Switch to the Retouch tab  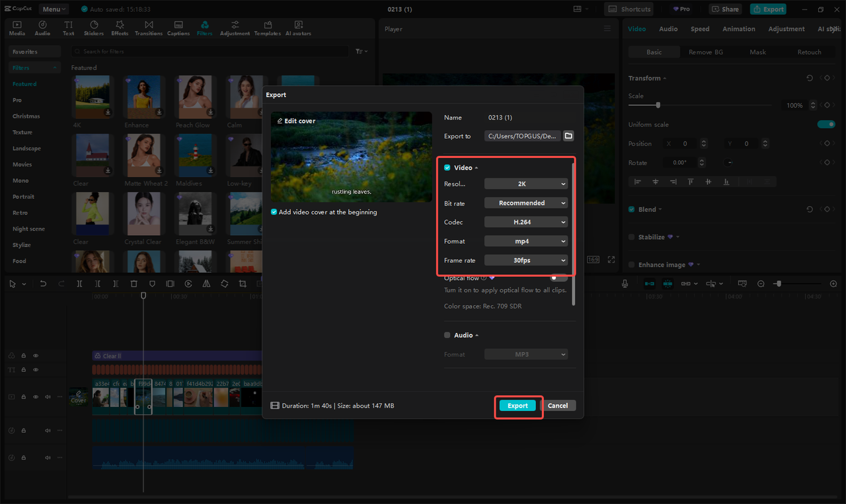point(809,52)
